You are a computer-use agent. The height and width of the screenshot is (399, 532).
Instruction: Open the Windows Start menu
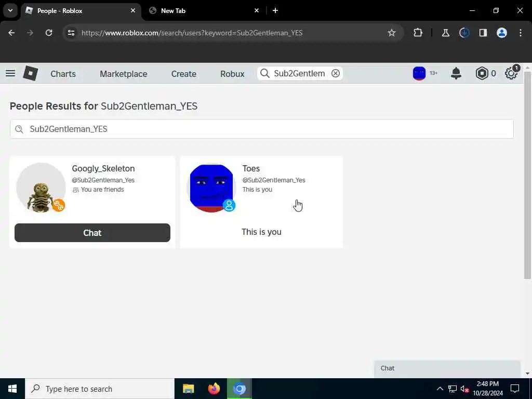coord(12,389)
